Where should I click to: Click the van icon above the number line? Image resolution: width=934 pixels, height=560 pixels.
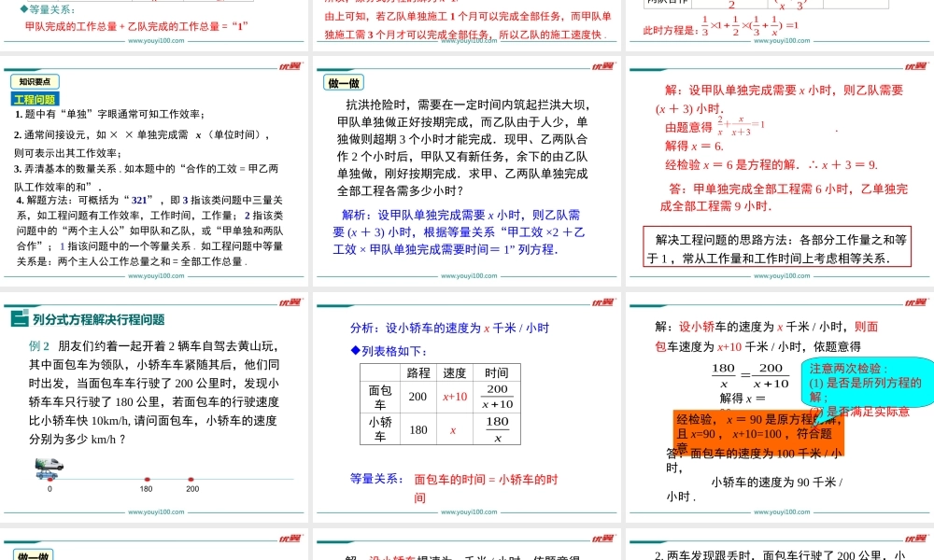pos(49,466)
